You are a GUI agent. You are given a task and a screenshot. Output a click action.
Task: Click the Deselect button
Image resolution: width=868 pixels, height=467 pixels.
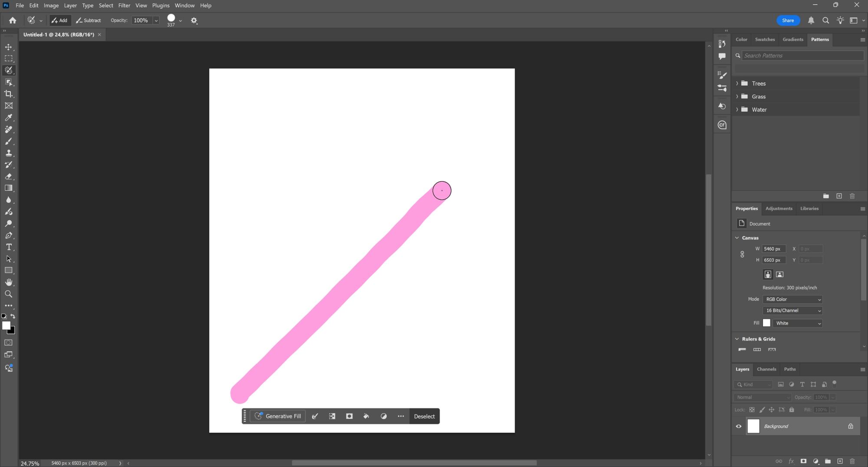coord(424,416)
